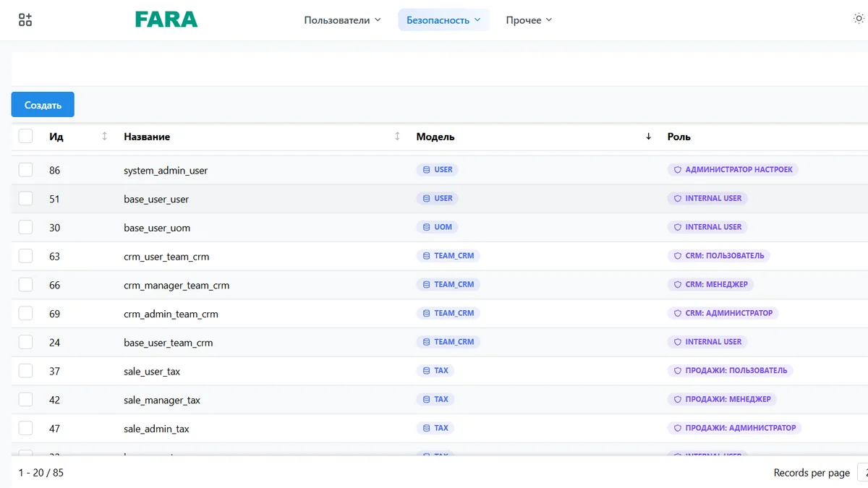
Task: Open record crm_manager_team_crm
Action: (x=176, y=286)
